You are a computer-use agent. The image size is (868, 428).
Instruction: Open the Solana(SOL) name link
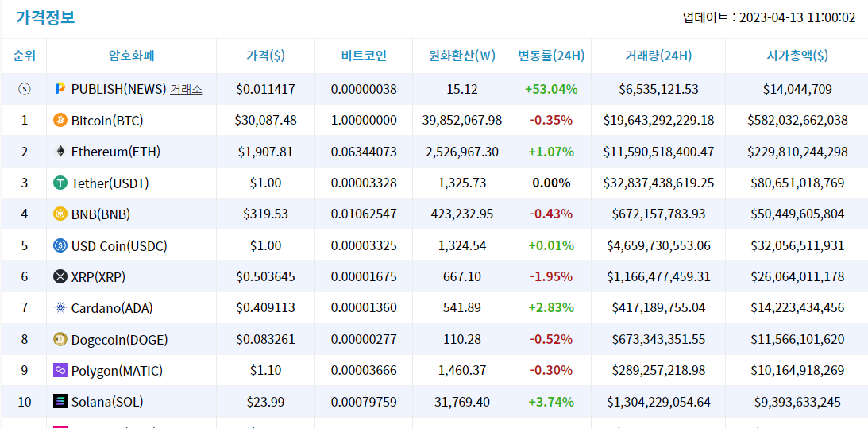[x=108, y=402]
